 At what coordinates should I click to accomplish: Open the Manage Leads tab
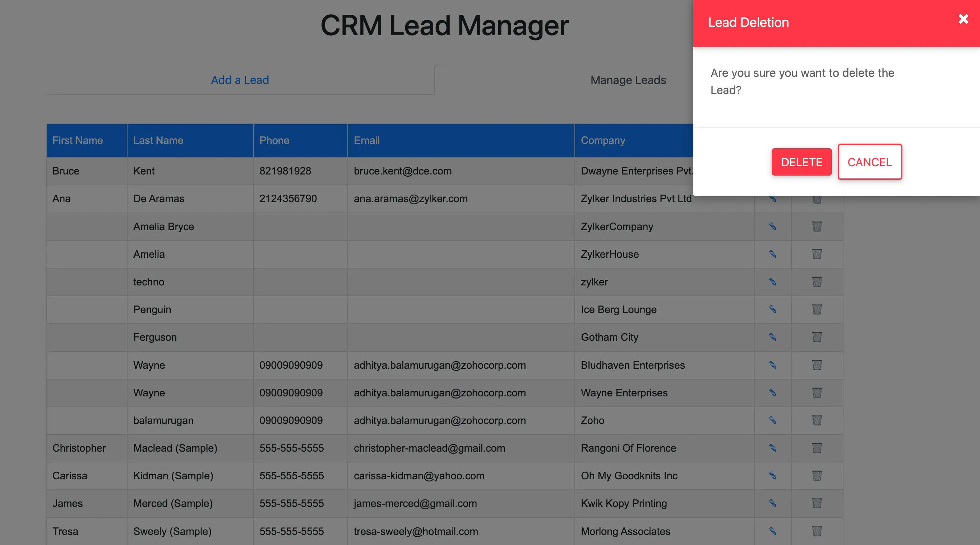[x=628, y=80]
